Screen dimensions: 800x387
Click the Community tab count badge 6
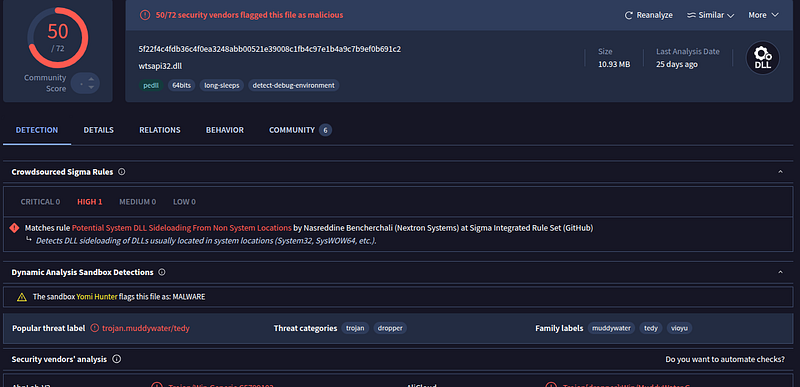click(326, 130)
